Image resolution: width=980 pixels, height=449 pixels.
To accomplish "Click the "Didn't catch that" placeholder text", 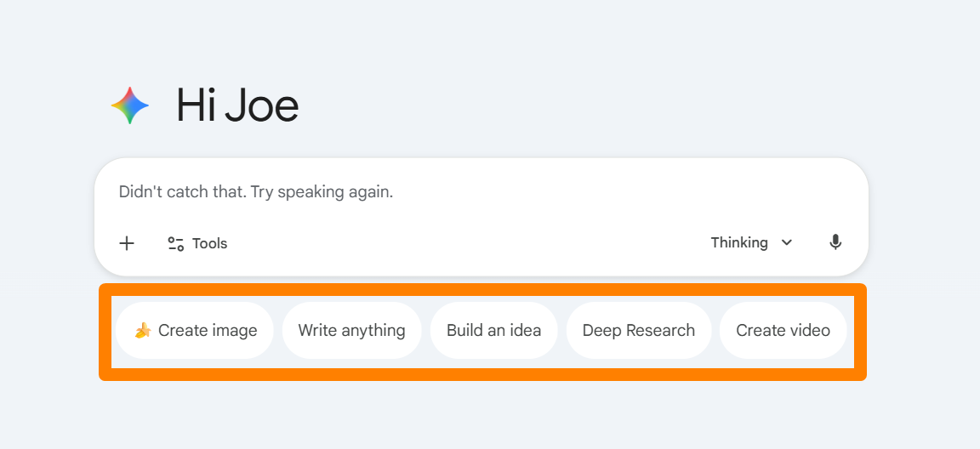I will pyautogui.click(x=255, y=192).
